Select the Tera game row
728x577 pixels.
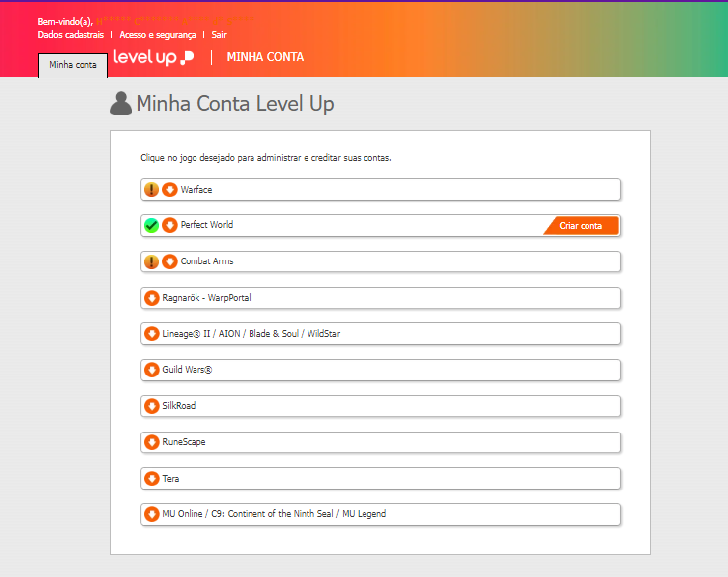pyautogui.click(x=381, y=479)
